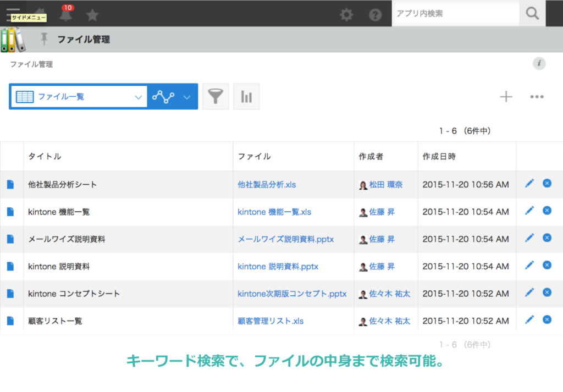The width and height of the screenshot is (563, 392).
Task: Edit the 他社製品分析シート record with the pencil icon
Action: [529, 184]
